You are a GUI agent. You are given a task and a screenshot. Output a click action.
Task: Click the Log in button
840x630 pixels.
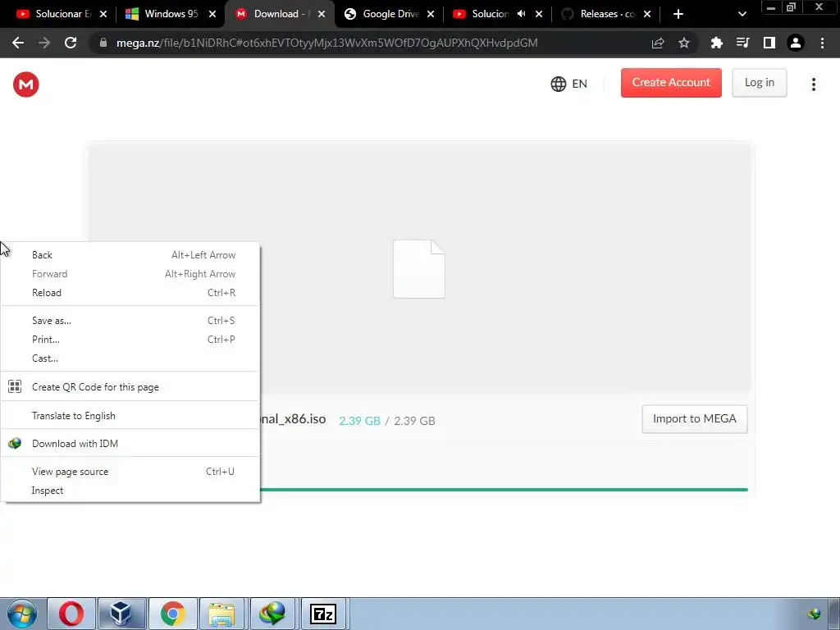[x=759, y=83]
